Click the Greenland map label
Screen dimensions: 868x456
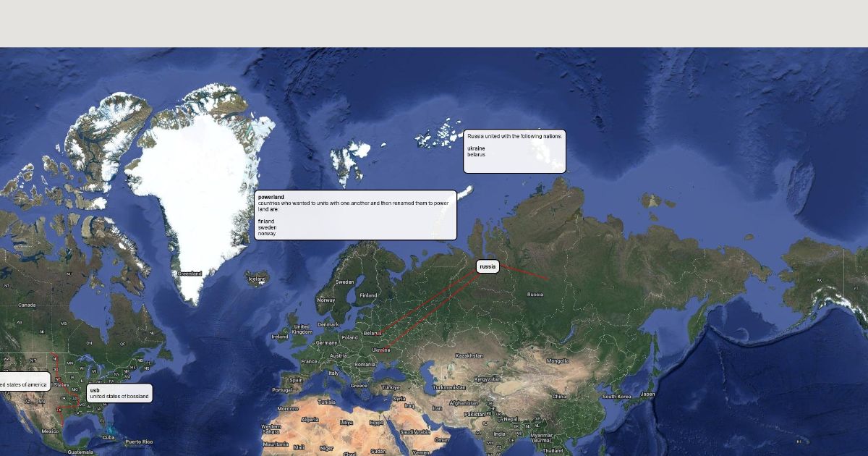pyautogui.click(x=190, y=274)
